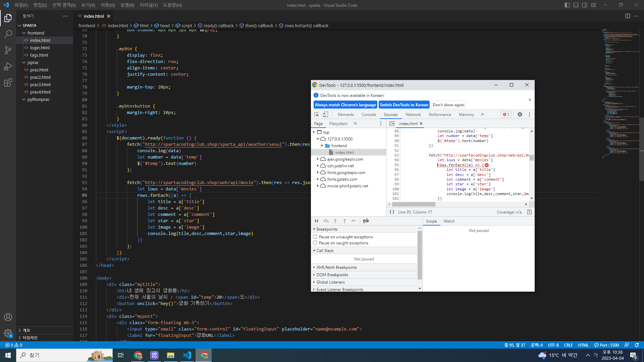Open the Search view in VS Code
The width and height of the screenshot is (644, 362).
pos(8,34)
